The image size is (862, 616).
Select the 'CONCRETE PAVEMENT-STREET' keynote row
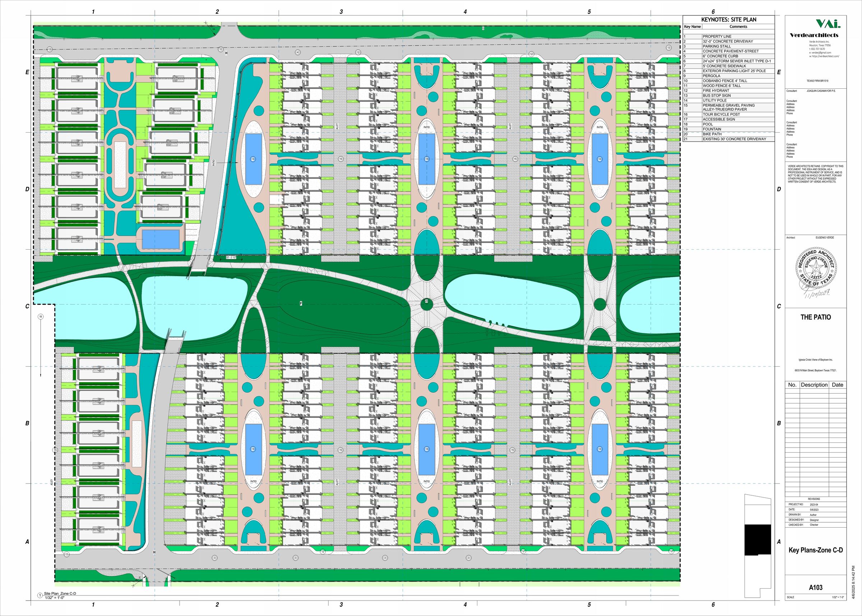click(x=728, y=51)
